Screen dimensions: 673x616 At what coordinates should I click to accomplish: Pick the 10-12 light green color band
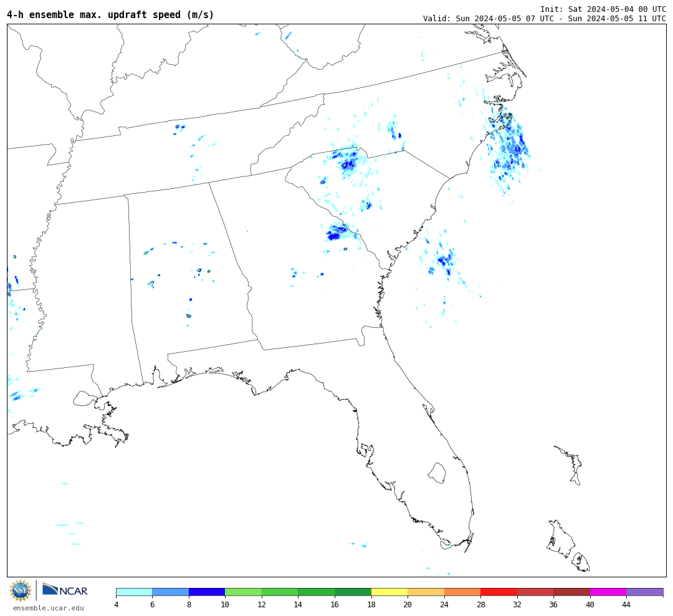tap(244, 592)
